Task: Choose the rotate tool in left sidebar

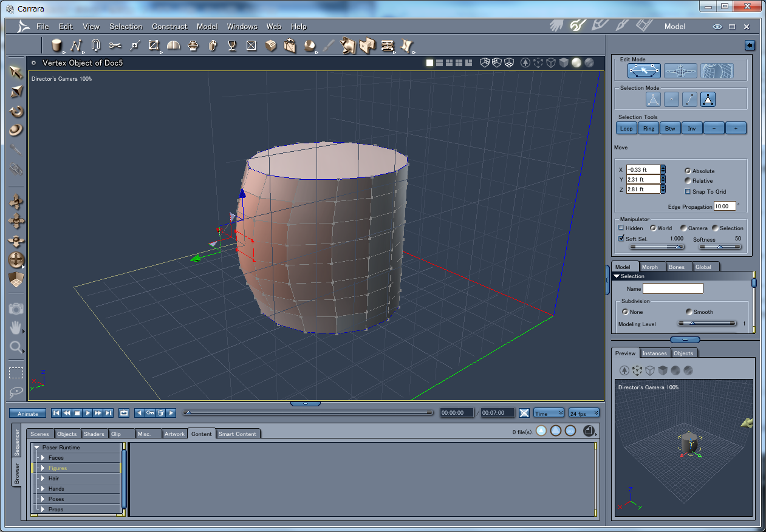Action: (x=16, y=111)
